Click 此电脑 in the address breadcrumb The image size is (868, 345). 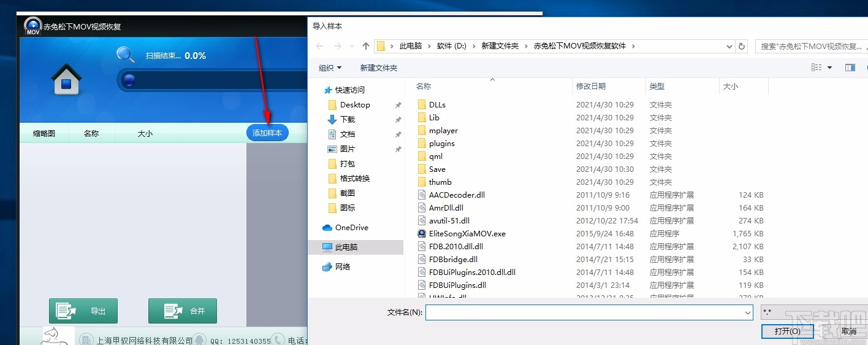pos(411,46)
